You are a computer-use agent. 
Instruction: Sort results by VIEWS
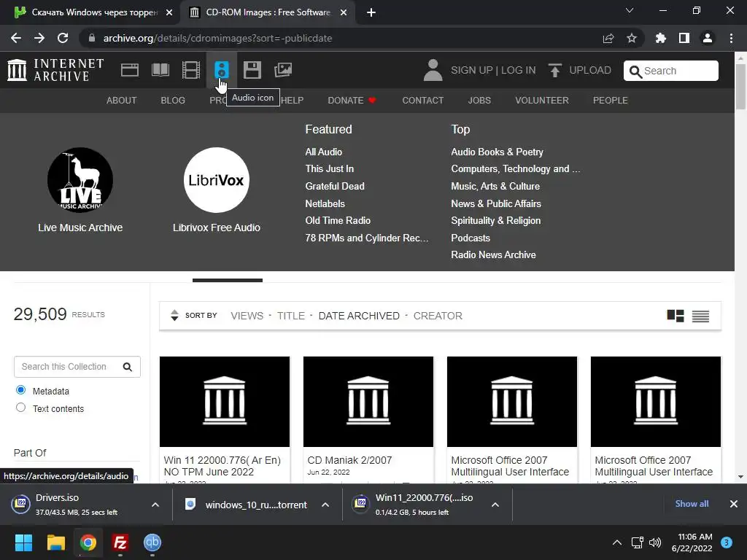click(247, 316)
